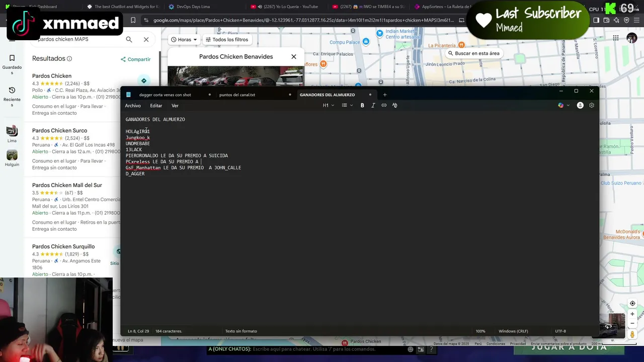The width and height of the screenshot is (644, 362).
Task: Click Compartir to share results
Action: tap(135, 59)
